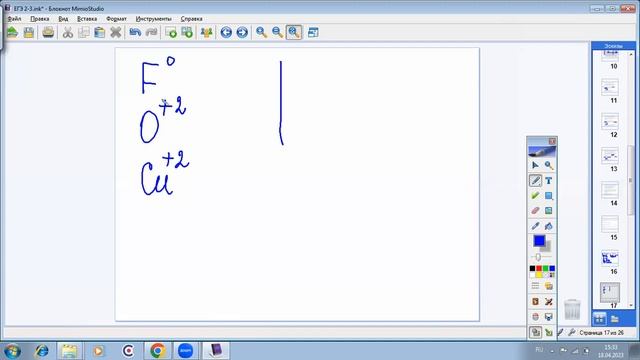Viewport: 640px width, 360px height.
Task: Click the people/share toolbar icon
Action: (207, 32)
